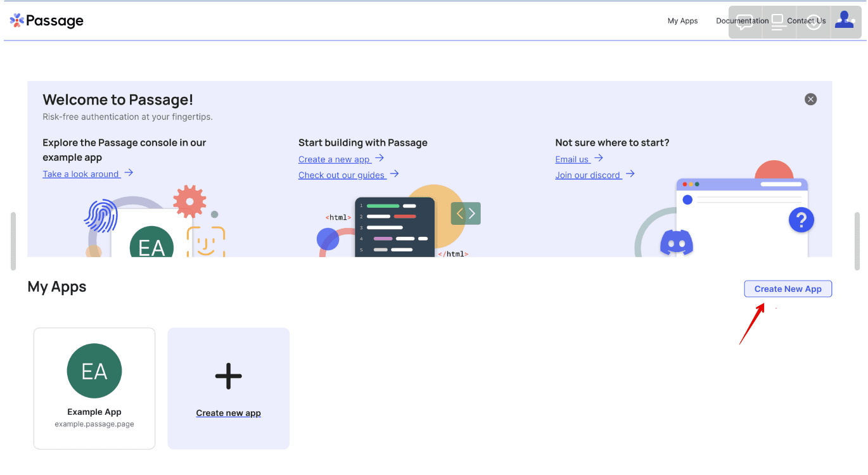Screen dimensions: 868x475
Task: Click the Discord mascot icon in the illustration
Action: tap(676, 243)
